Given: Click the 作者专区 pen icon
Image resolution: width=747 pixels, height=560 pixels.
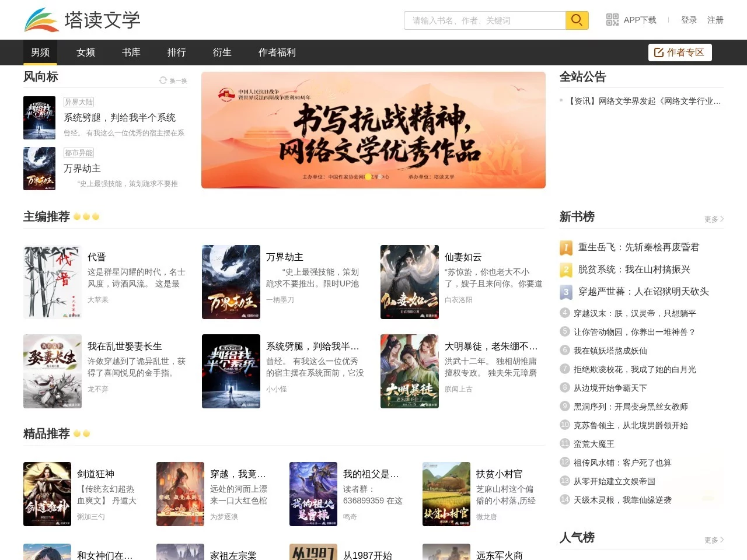Looking at the screenshot, I should (x=660, y=52).
